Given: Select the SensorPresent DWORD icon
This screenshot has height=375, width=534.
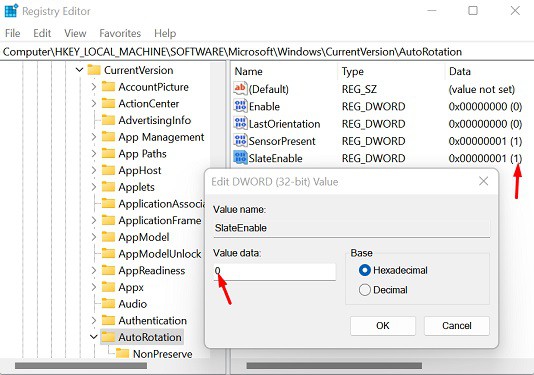Looking at the screenshot, I should (240, 141).
